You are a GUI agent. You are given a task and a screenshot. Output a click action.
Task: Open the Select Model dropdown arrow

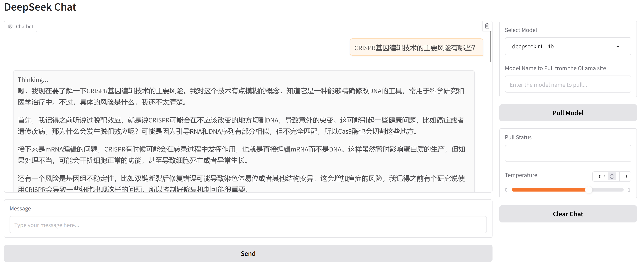point(618,47)
